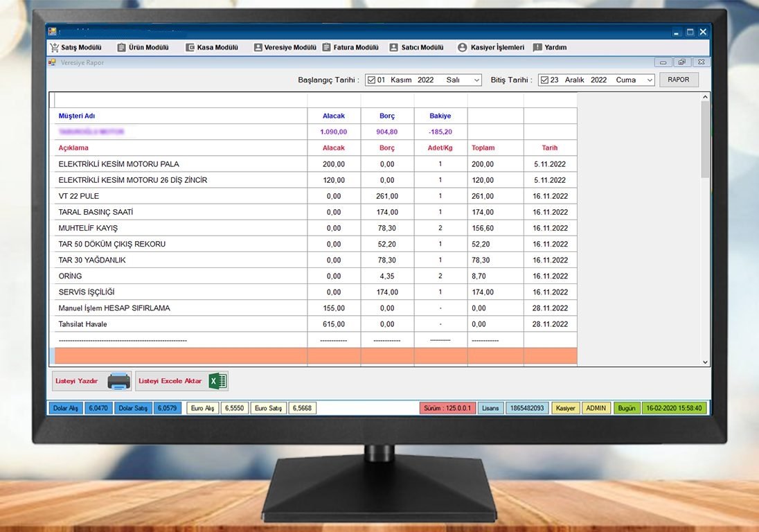Click the scroll down arrow of the report
The width and height of the screenshot is (759, 532).
[705, 362]
